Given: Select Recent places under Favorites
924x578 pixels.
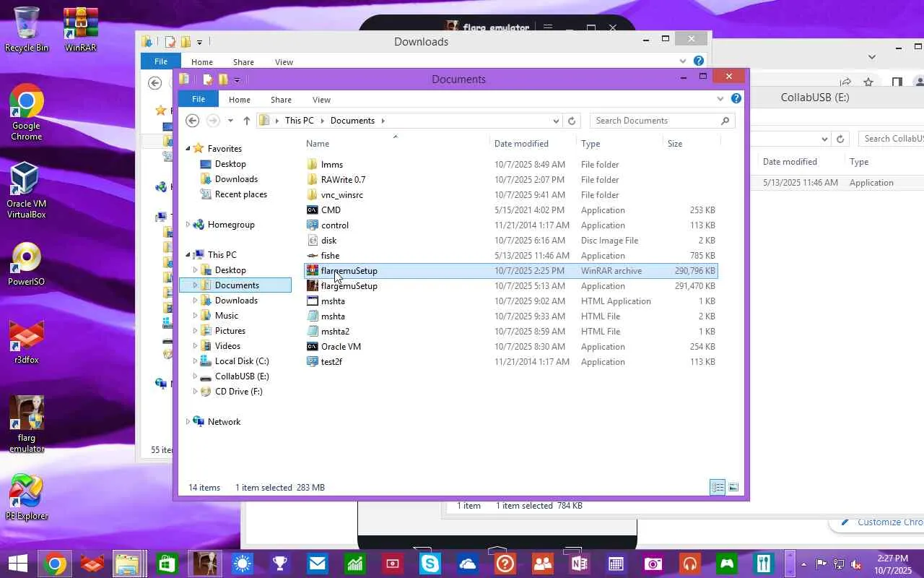Looking at the screenshot, I should point(241,194).
